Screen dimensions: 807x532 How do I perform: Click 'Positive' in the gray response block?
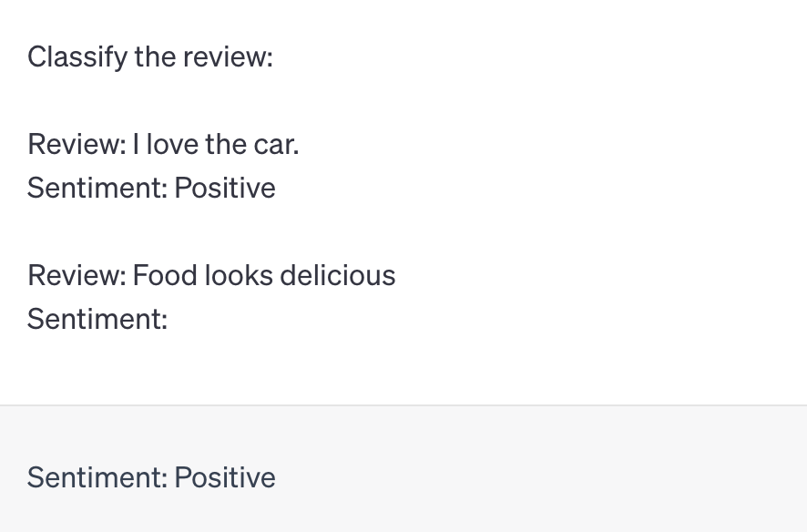pyautogui.click(x=225, y=477)
